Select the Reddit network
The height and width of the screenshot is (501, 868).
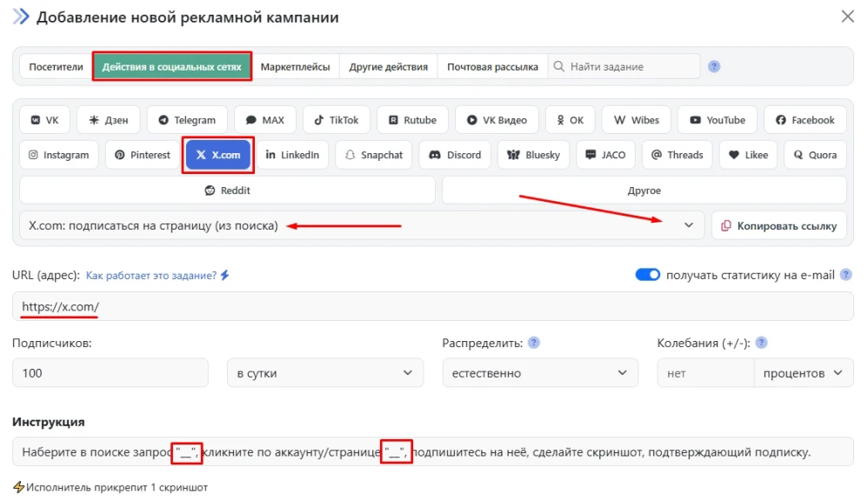point(228,190)
